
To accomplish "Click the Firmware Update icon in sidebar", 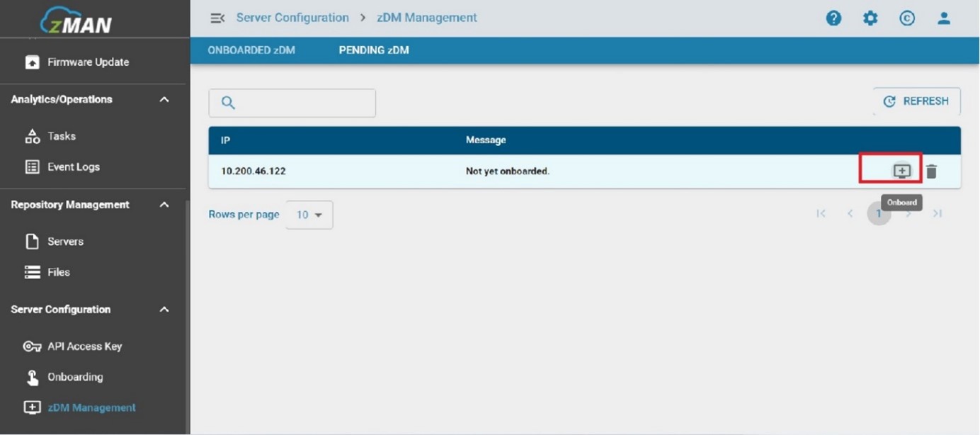I will [x=32, y=62].
